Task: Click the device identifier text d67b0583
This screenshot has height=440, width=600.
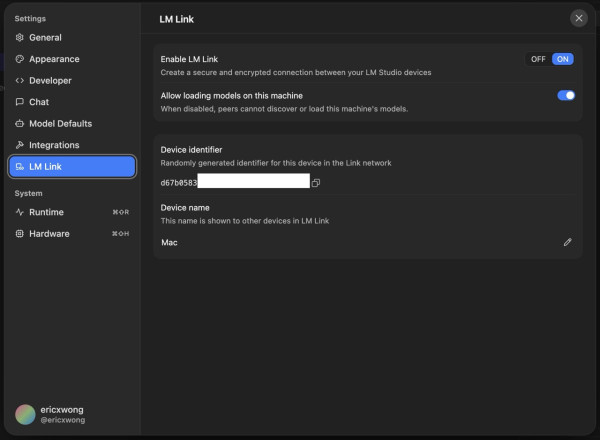Action: (178, 183)
